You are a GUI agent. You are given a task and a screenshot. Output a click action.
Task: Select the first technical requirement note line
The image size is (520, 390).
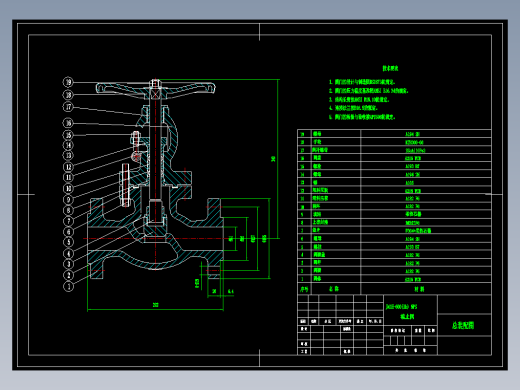pos(362,82)
